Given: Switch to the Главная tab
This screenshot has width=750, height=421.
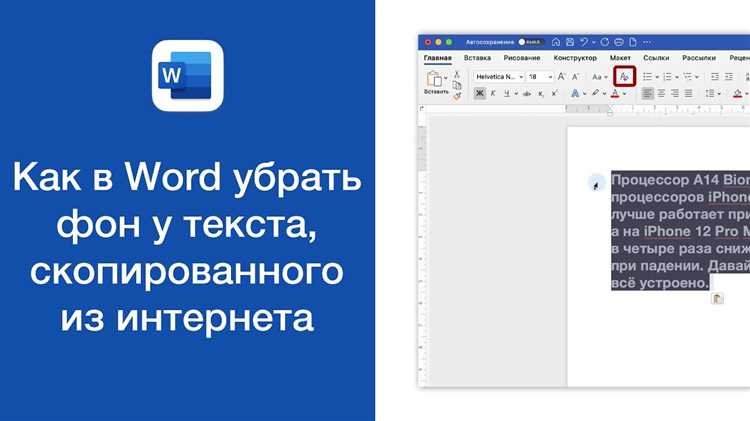Looking at the screenshot, I should coord(438,58).
